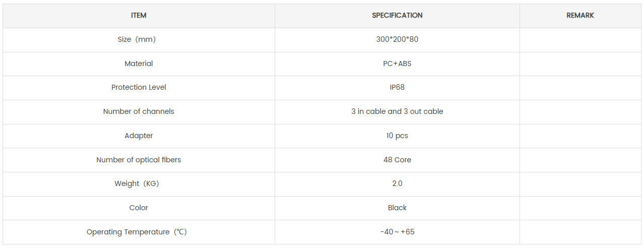Click the Number of channels label
This screenshot has height=248, width=644.
point(139,111)
